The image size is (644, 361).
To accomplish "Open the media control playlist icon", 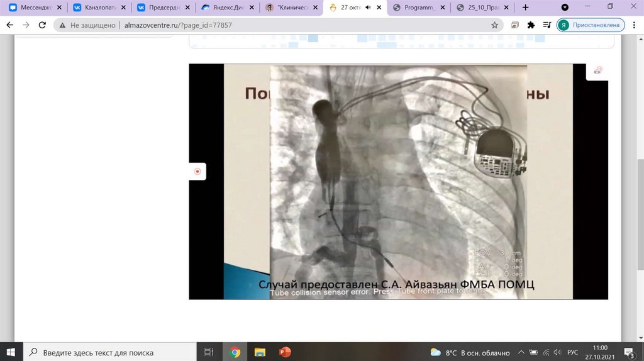I will point(546,25).
